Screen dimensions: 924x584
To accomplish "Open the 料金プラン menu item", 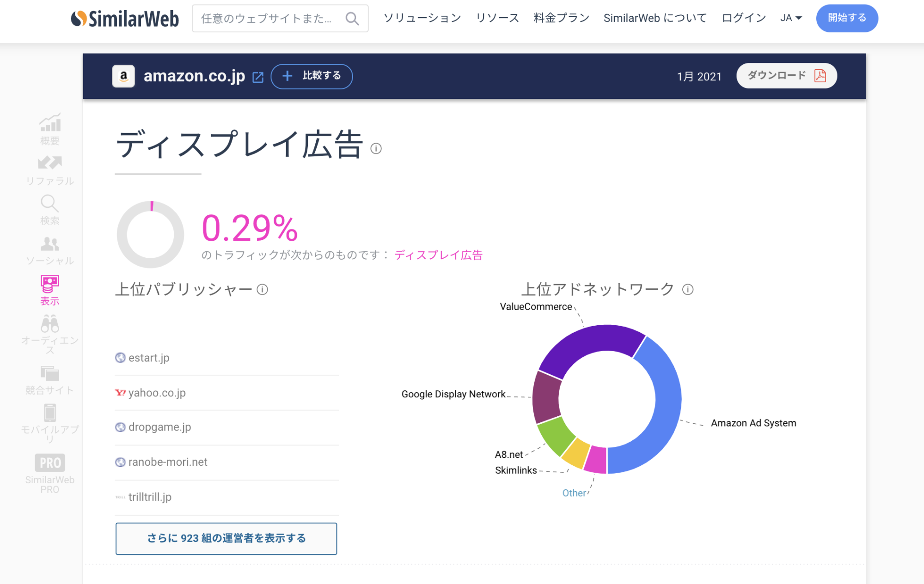I will [x=561, y=18].
